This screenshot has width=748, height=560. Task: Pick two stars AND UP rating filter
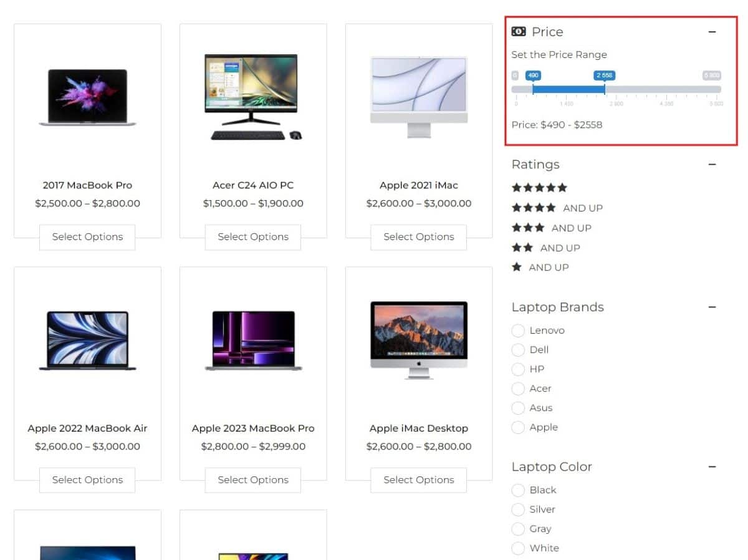pos(546,248)
